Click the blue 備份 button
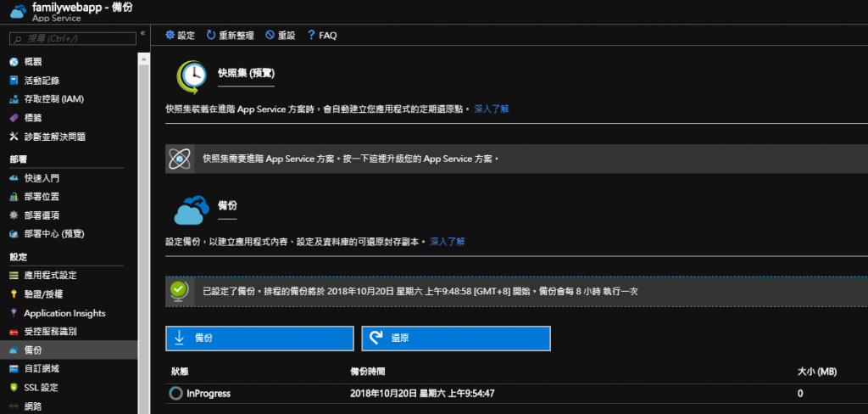Viewport: 868px width, 414px height. 259,338
